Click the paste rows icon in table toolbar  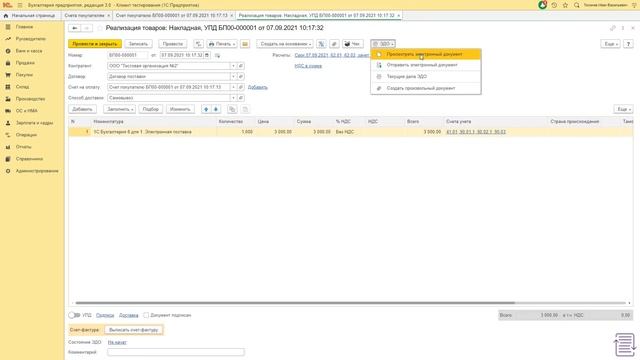(245, 109)
